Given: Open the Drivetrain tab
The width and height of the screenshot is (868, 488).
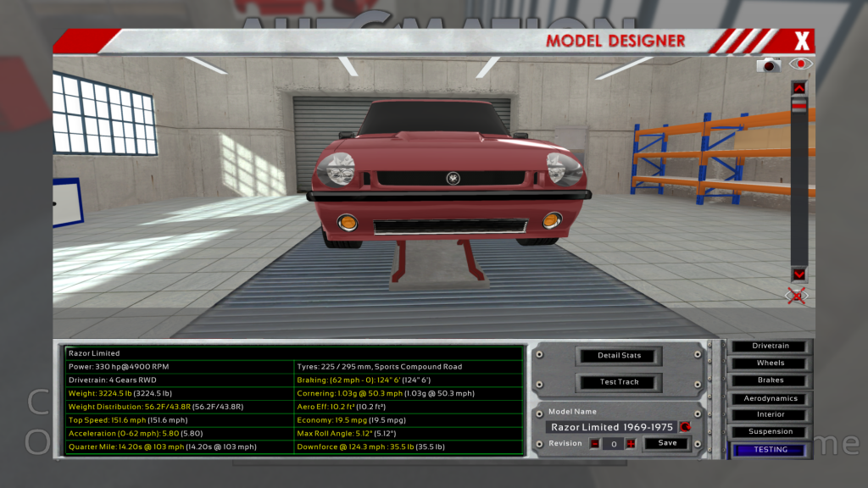Looking at the screenshot, I should tap(771, 346).
